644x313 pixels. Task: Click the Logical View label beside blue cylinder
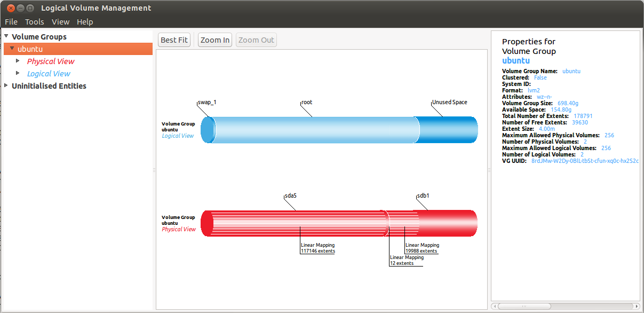[178, 136]
